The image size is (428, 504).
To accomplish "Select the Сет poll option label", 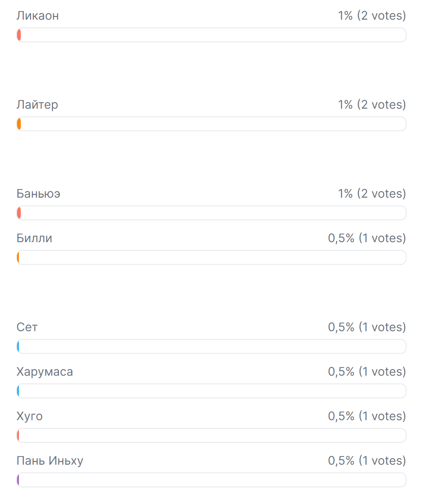I will point(27,327).
